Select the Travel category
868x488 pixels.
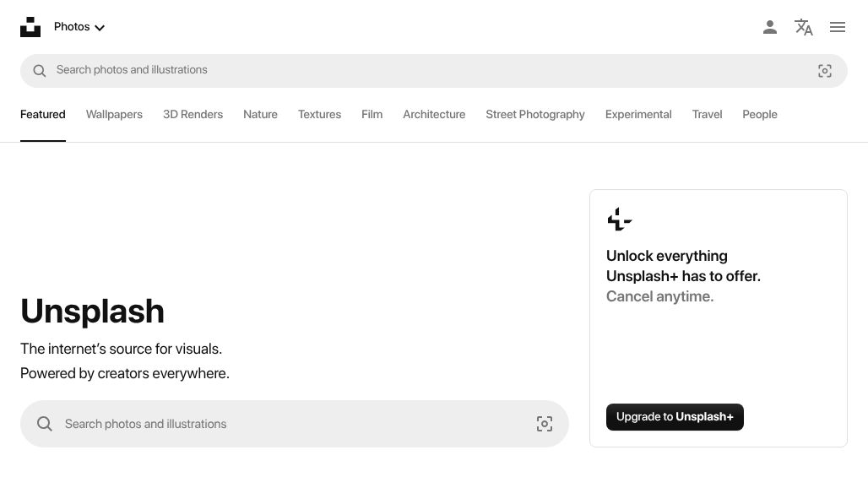(x=707, y=114)
